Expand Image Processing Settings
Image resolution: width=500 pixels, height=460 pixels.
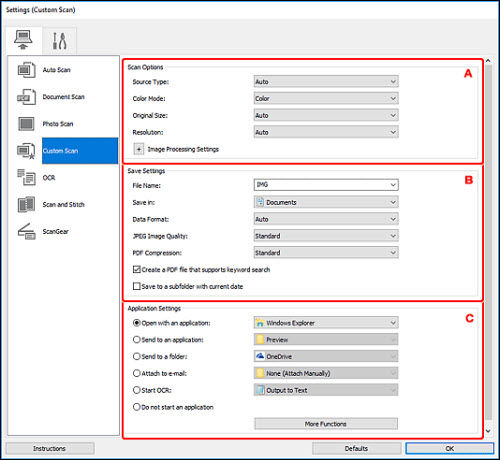[x=139, y=149]
